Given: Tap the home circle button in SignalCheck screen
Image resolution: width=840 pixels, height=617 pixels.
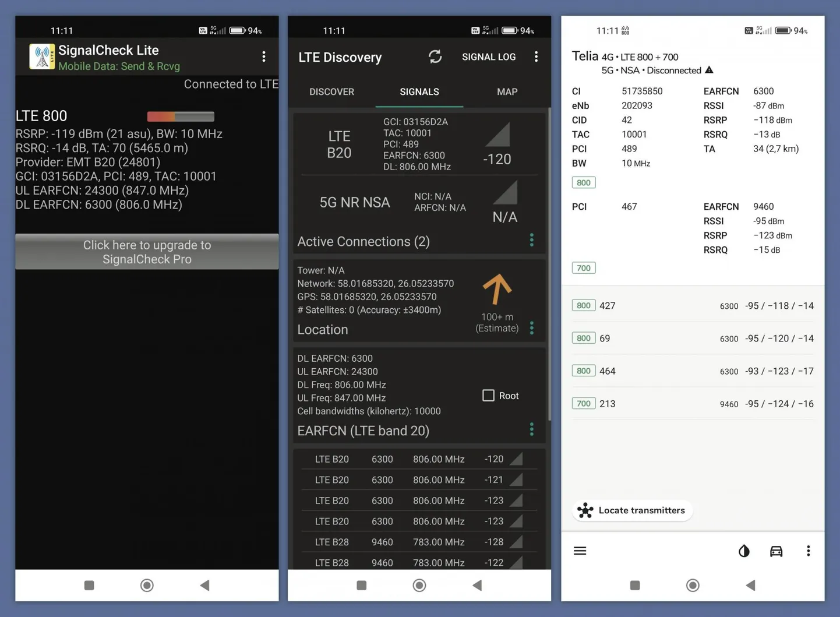Looking at the screenshot, I should [x=147, y=585].
